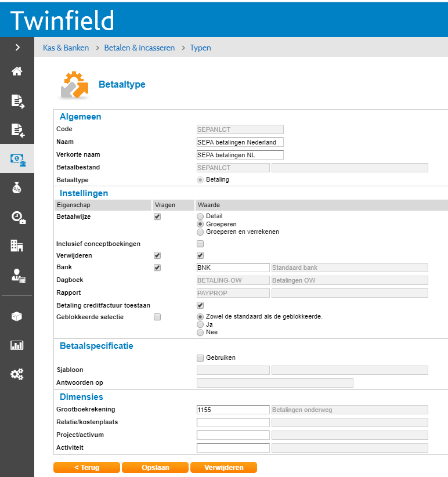This screenshot has height=477, width=448.
Task: Toggle the Gebruiken checkbox under Betaalspecificatie
Action: pyautogui.click(x=200, y=357)
